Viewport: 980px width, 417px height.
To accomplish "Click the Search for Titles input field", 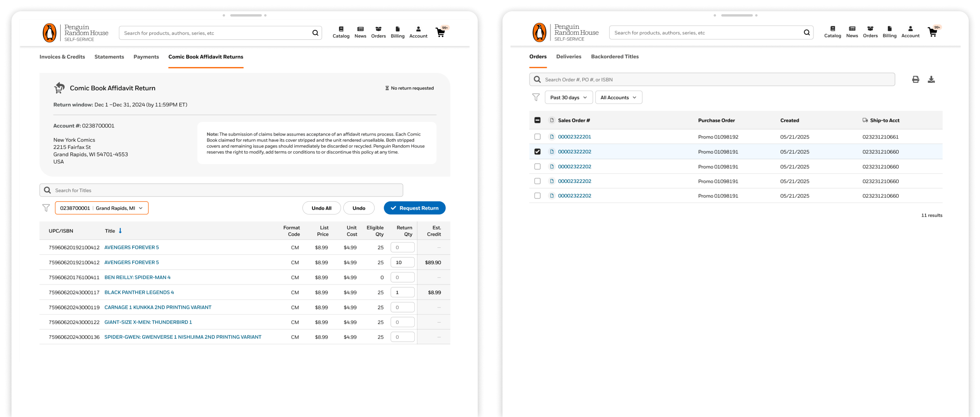I will pyautogui.click(x=221, y=190).
